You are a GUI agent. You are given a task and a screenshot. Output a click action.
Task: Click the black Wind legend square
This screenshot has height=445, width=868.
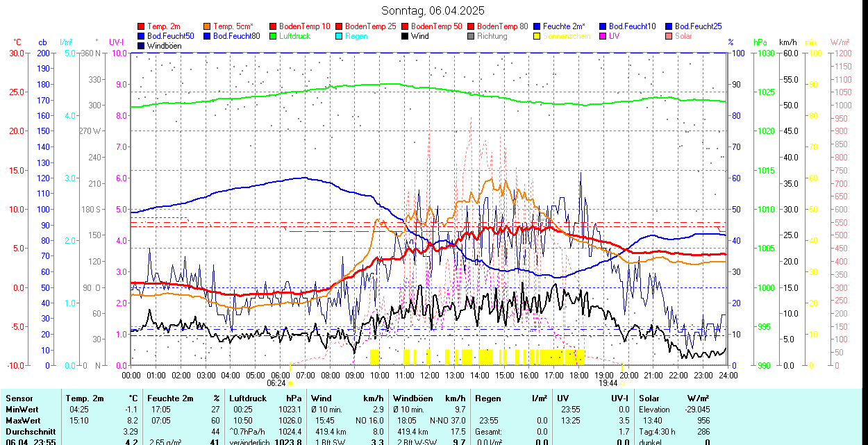coord(406,36)
